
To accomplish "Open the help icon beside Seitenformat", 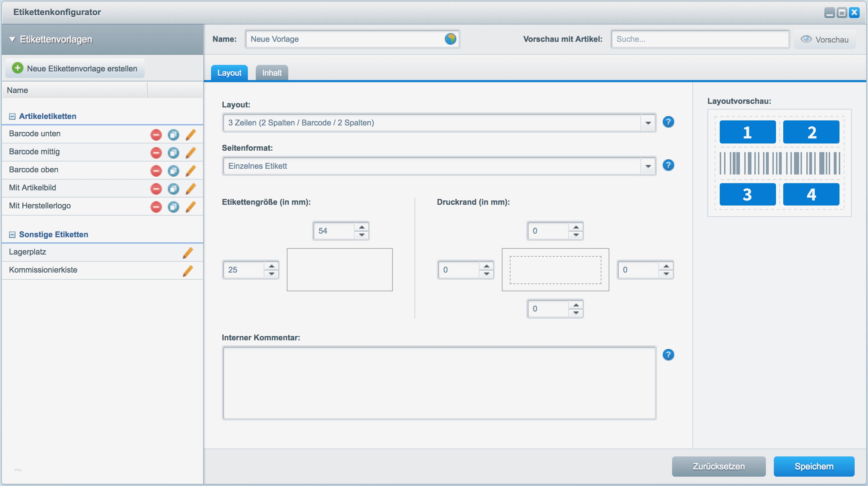I will tap(668, 165).
